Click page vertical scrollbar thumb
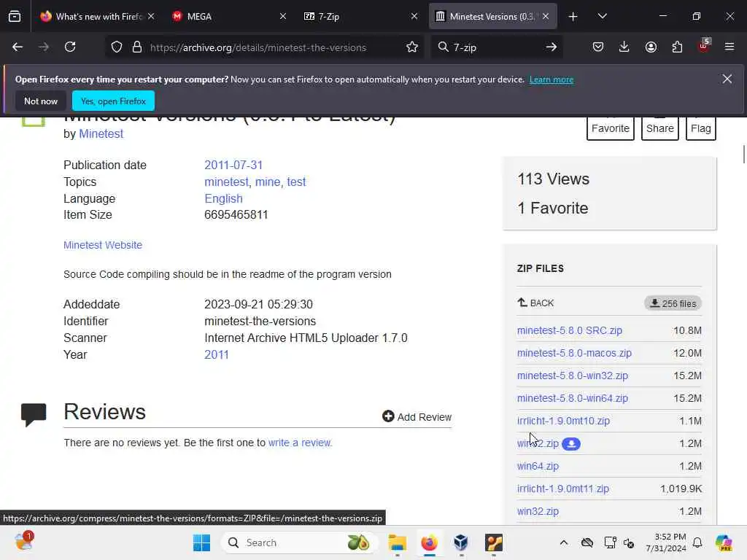This screenshot has height=560, width=747. click(x=743, y=155)
